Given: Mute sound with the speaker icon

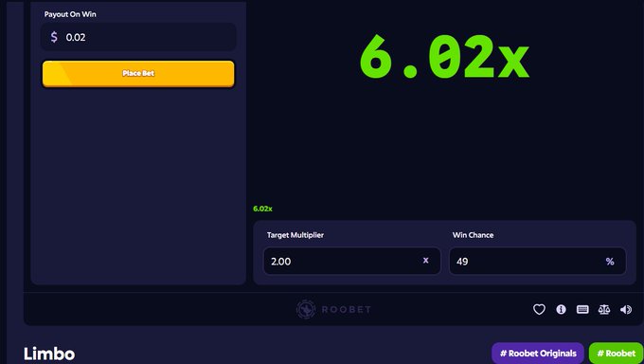Looking at the screenshot, I should tap(626, 309).
